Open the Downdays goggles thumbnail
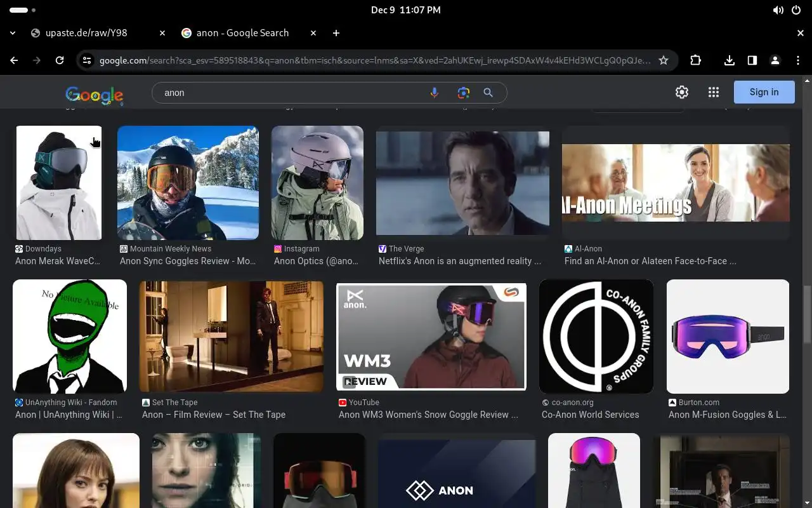The image size is (812, 508). [58, 183]
